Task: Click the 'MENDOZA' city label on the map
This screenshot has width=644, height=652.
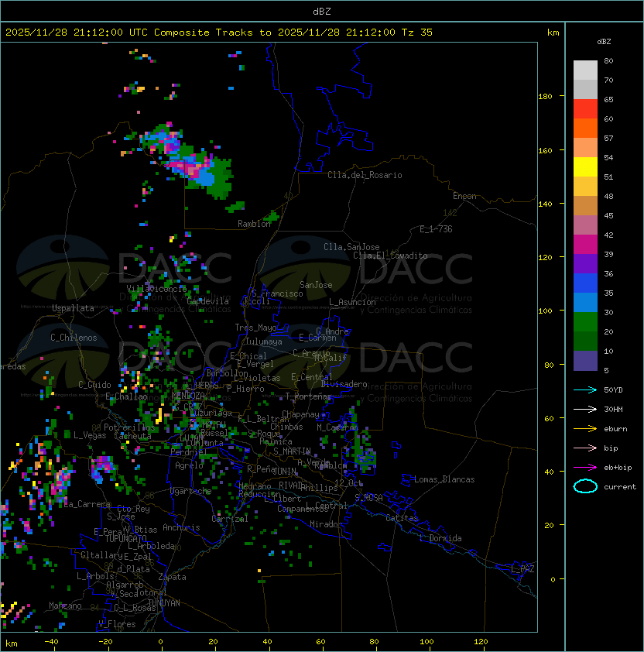Action: pyautogui.click(x=188, y=396)
